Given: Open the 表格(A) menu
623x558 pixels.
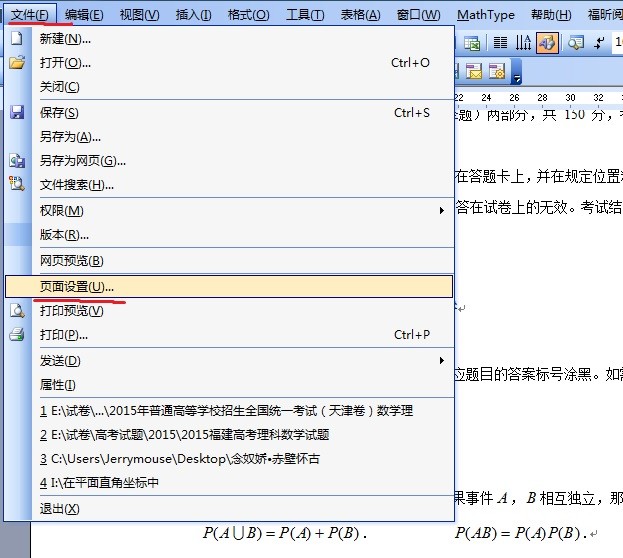Looking at the screenshot, I should pyautogui.click(x=360, y=15).
